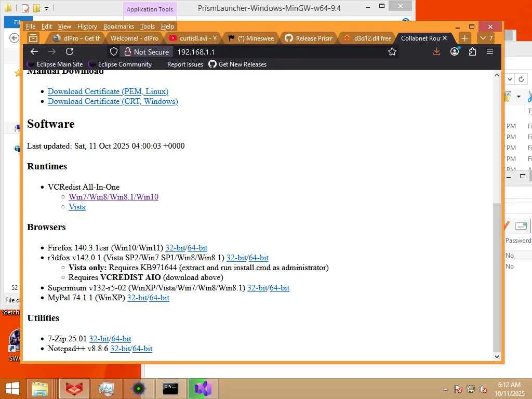This screenshot has height=399, width=532.
Task: Open Get New Releases bookmark
Action: tap(238, 64)
